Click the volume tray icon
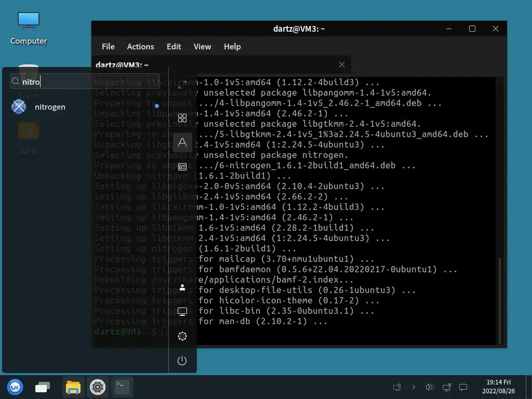This screenshot has width=532, height=399. click(x=430, y=387)
